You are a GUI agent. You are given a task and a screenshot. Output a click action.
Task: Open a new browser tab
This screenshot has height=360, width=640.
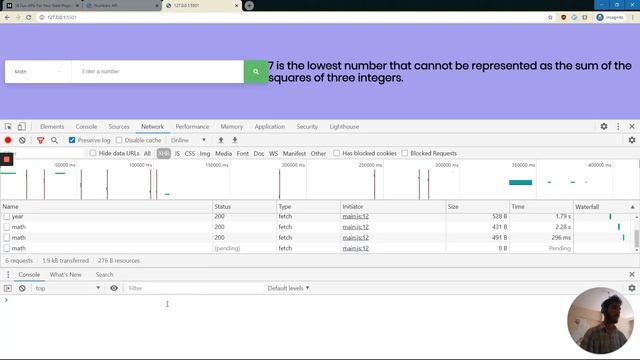249,5
